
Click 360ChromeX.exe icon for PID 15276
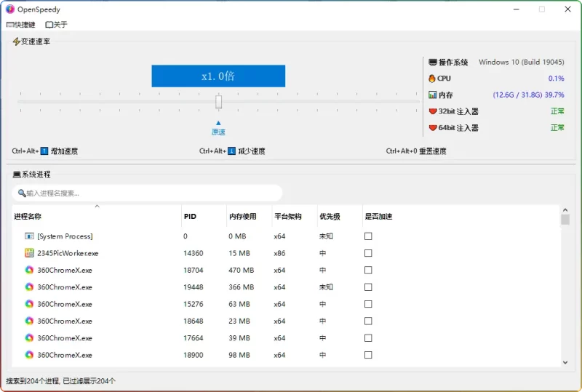[x=29, y=304]
